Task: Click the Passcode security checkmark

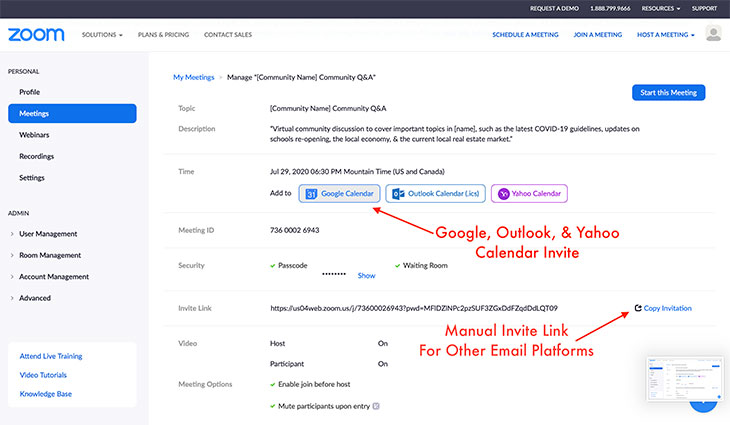Action: tap(273, 266)
